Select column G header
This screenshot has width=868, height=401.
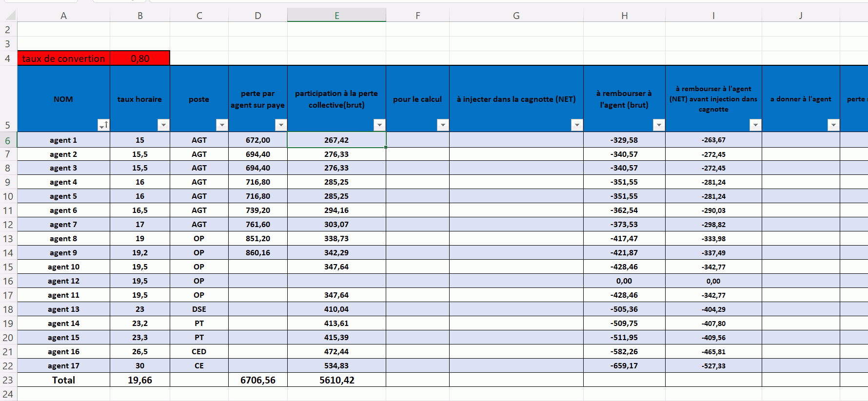[516, 16]
